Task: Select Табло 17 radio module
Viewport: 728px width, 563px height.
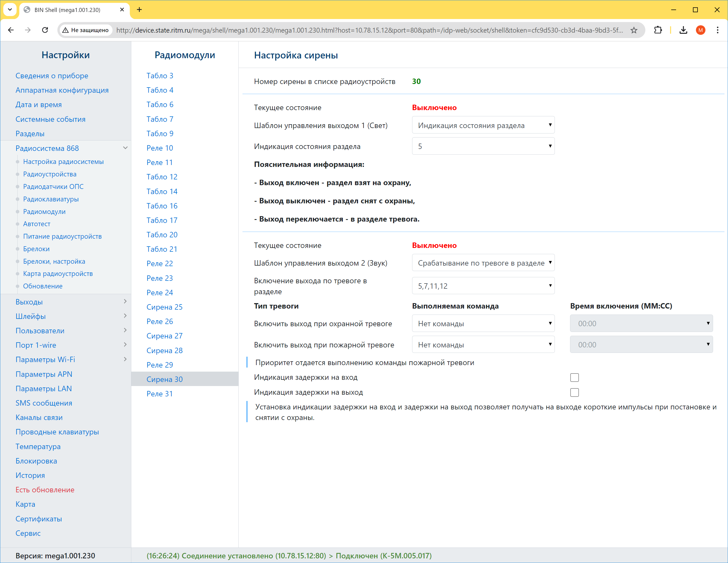Action: (162, 220)
